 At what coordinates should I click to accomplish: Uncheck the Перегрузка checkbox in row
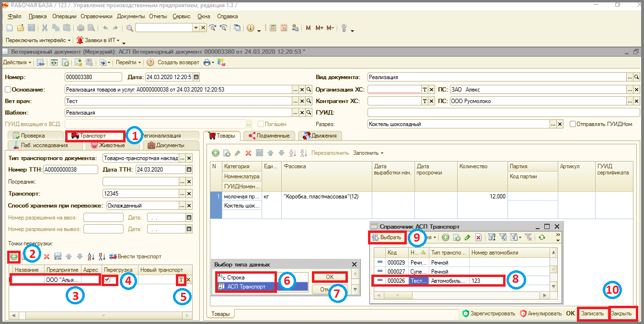click(109, 279)
